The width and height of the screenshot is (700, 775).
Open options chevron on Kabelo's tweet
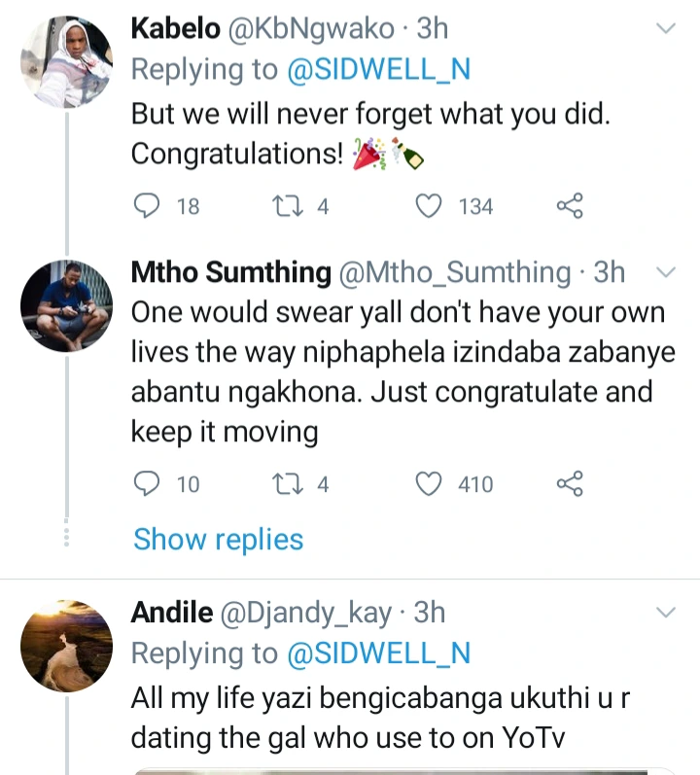click(666, 29)
